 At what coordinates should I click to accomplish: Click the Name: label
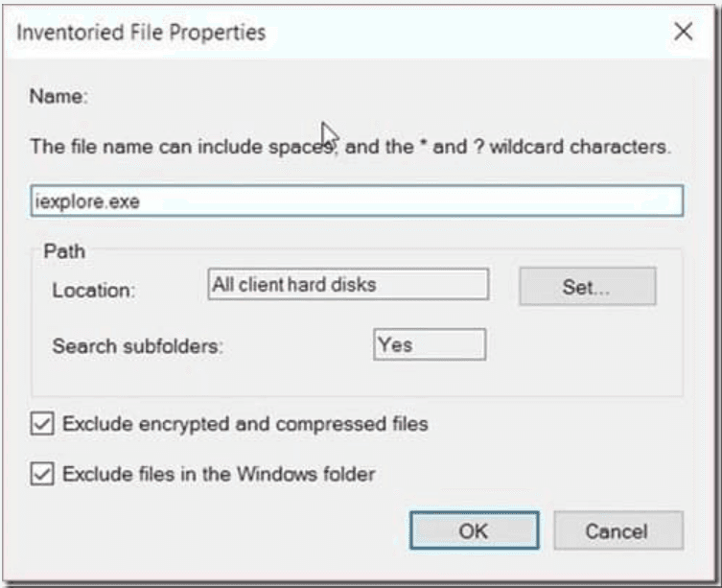(x=58, y=96)
